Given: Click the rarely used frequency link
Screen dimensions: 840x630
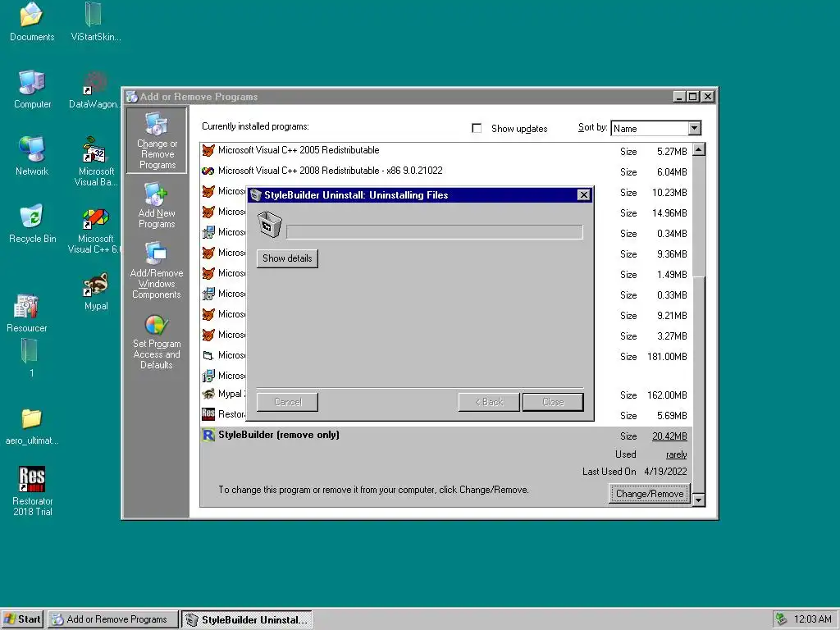Looking at the screenshot, I should [676, 454].
